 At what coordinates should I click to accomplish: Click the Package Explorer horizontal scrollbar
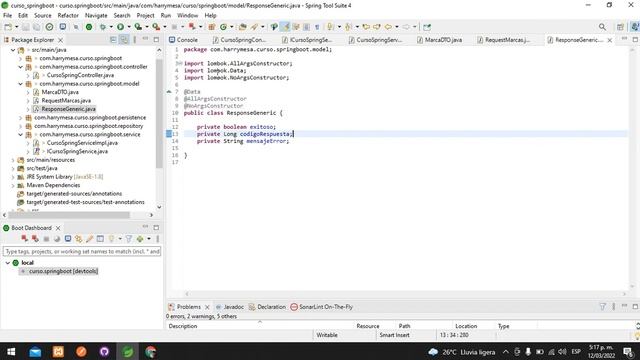pyautogui.click(x=69, y=215)
